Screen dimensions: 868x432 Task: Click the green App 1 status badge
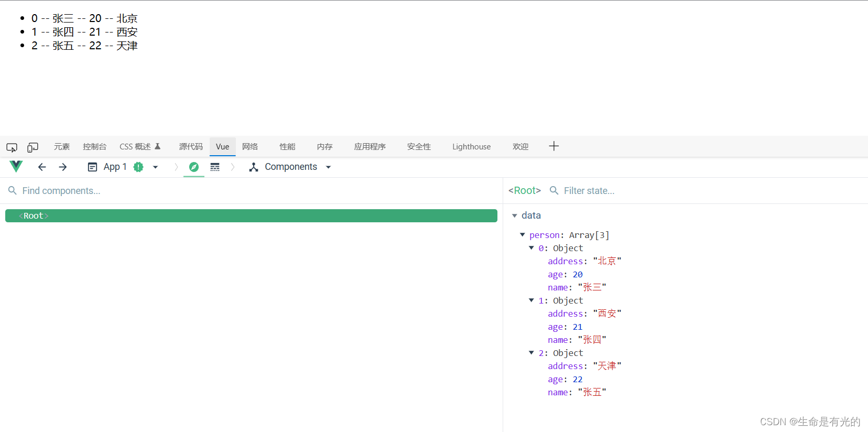pyautogui.click(x=138, y=167)
